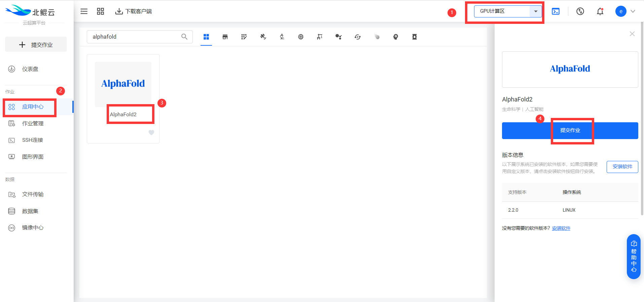Submit job with blue 提交作业 button
The height and width of the screenshot is (302, 644).
click(570, 131)
